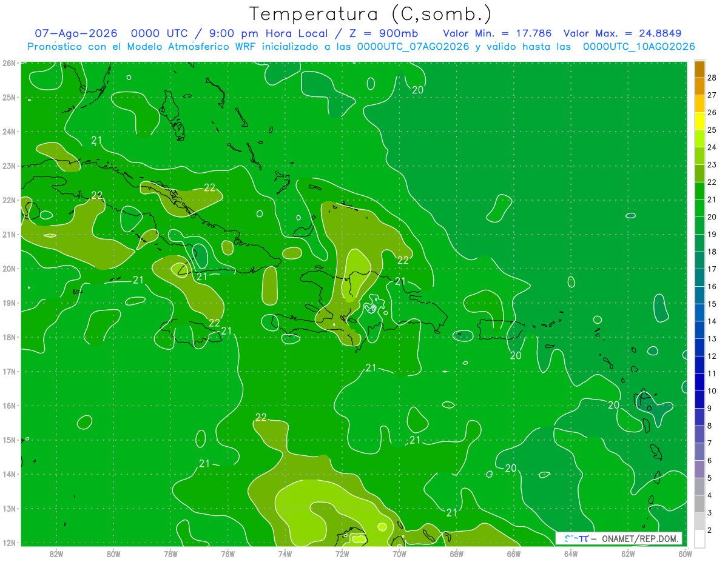Click the color scale swatch between 22 and 23
This screenshot has width=728, height=562.
(x=699, y=173)
